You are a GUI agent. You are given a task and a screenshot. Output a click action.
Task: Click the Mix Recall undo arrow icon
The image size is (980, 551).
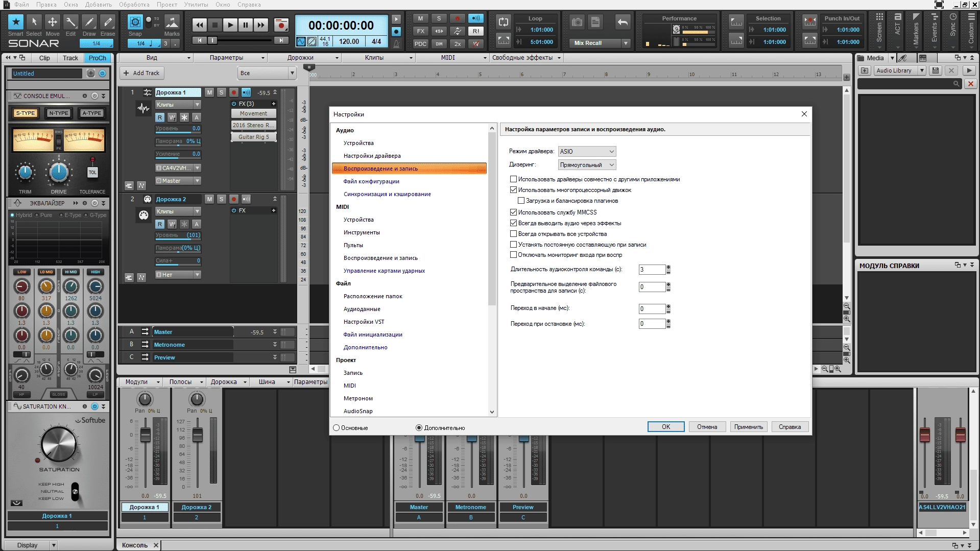(623, 22)
